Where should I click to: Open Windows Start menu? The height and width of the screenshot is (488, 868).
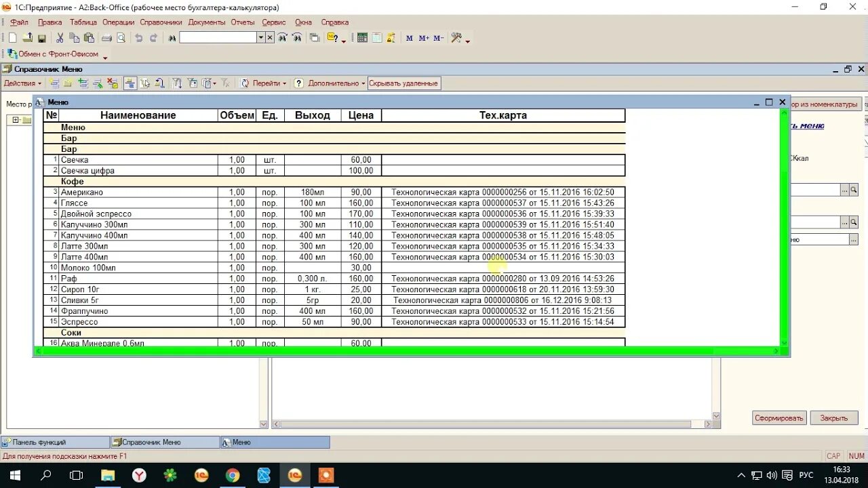point(15,475)
